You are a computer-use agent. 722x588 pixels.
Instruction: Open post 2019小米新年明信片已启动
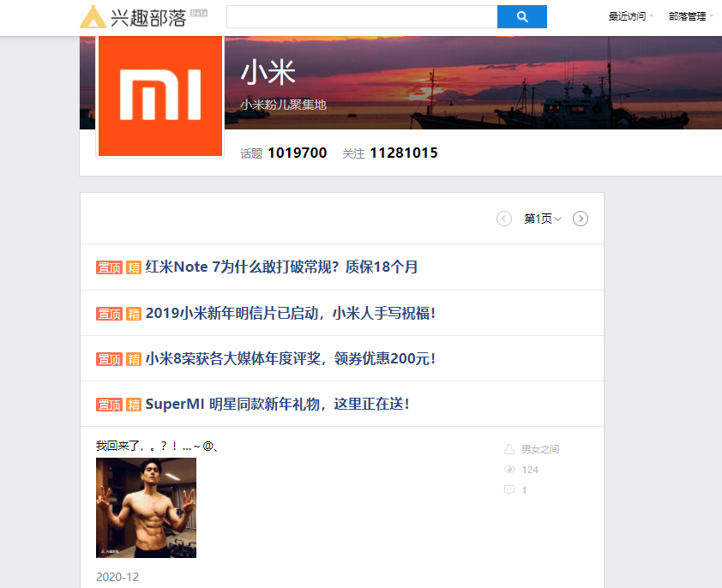pos(290,313)
